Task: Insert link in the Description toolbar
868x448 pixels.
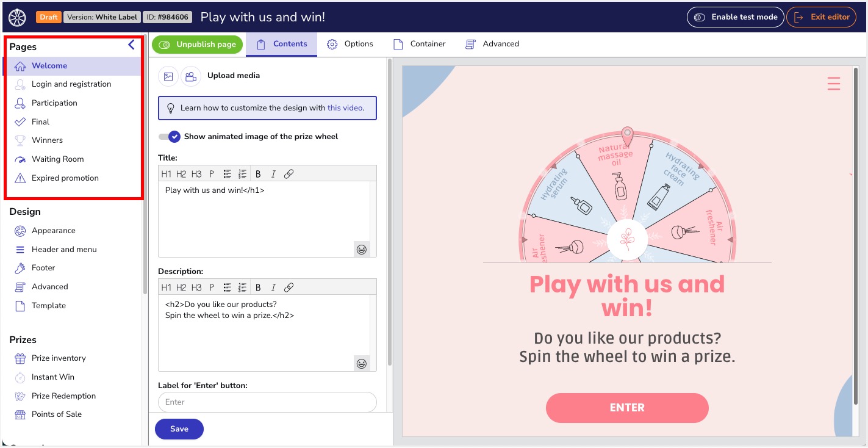Action: (289, 287)
